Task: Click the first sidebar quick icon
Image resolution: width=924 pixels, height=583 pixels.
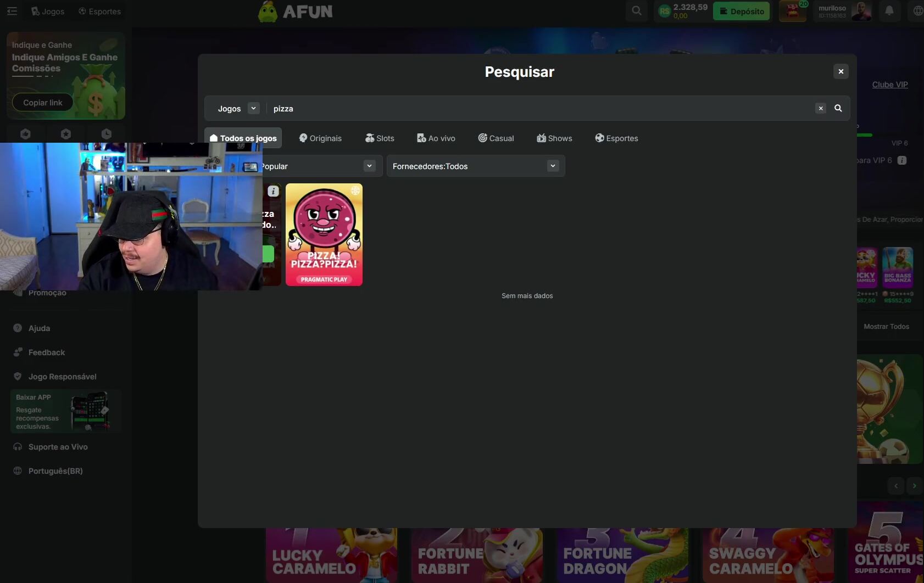Action: (25, 133)
